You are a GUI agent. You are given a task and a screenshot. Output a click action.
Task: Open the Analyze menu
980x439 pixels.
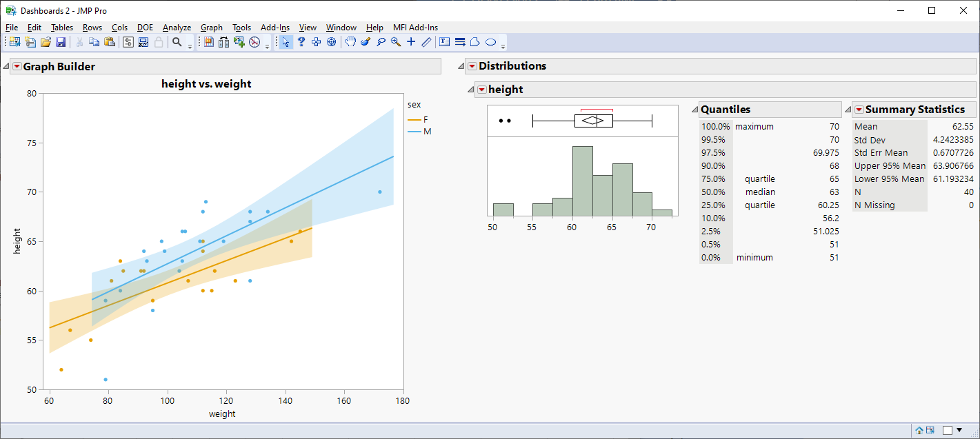177,28
